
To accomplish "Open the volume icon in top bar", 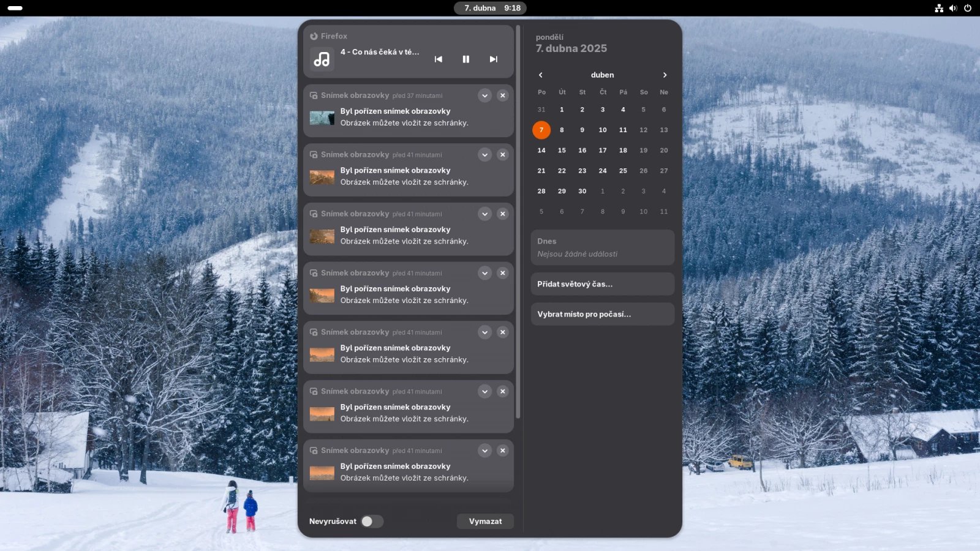I will (x=953, y=8).
